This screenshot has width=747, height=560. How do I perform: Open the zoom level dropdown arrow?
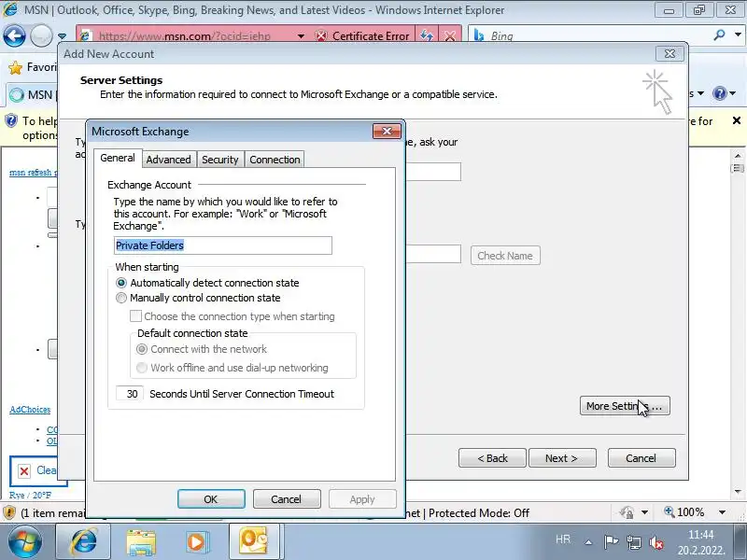[722, 512]
